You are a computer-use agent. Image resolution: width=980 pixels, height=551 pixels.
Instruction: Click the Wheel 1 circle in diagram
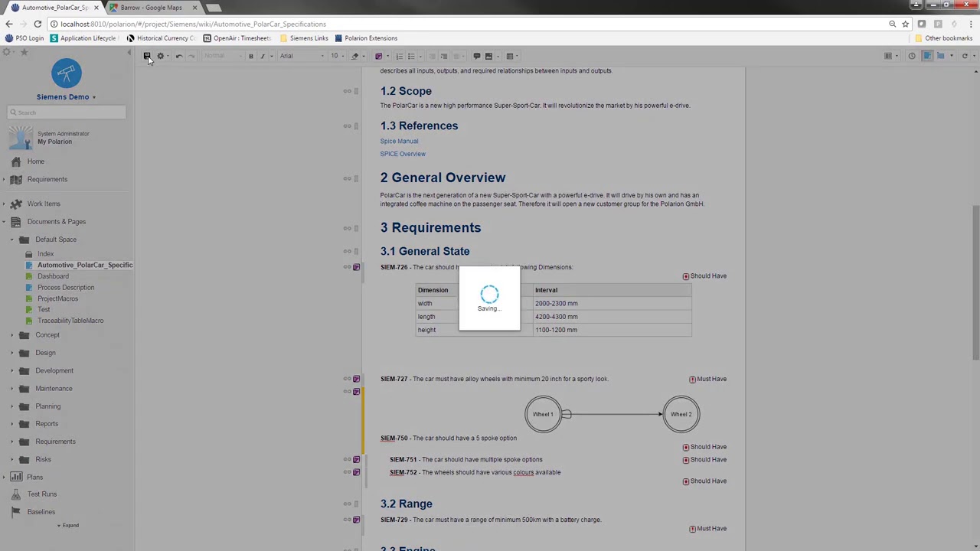pyautogui.click(x=543, y=415)
